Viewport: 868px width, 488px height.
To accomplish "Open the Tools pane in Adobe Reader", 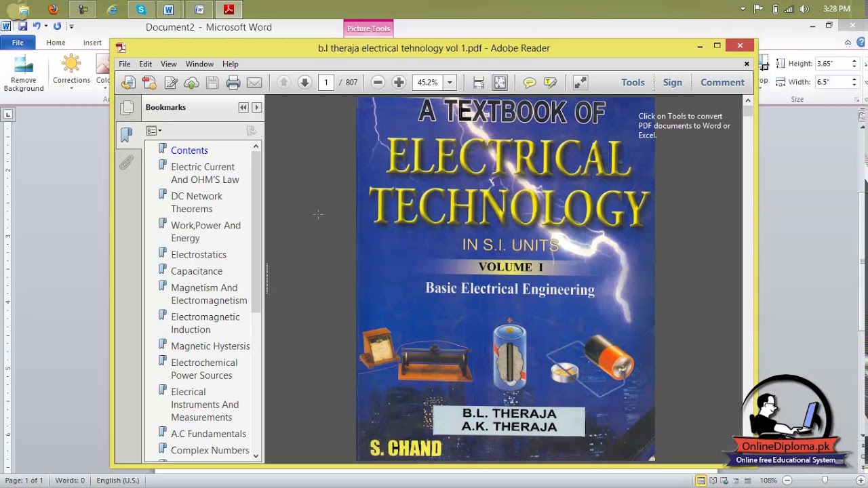I will [x=633, y=83].
